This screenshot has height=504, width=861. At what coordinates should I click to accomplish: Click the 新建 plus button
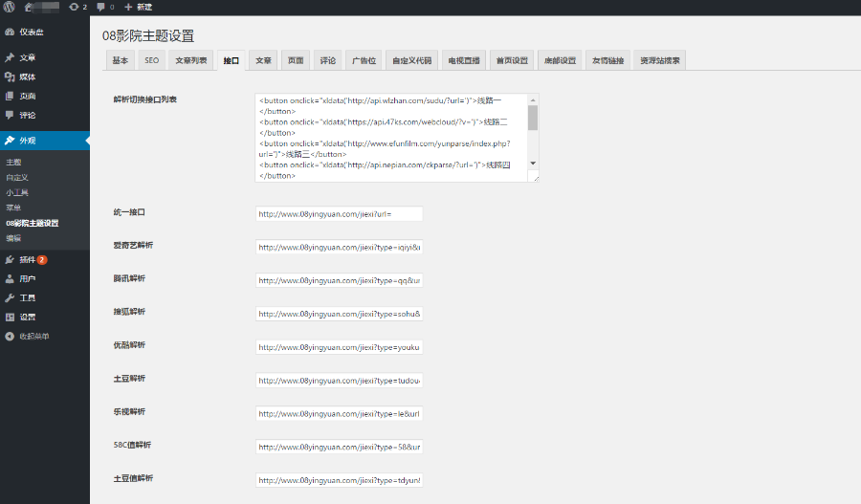click(x=139, y=7)
